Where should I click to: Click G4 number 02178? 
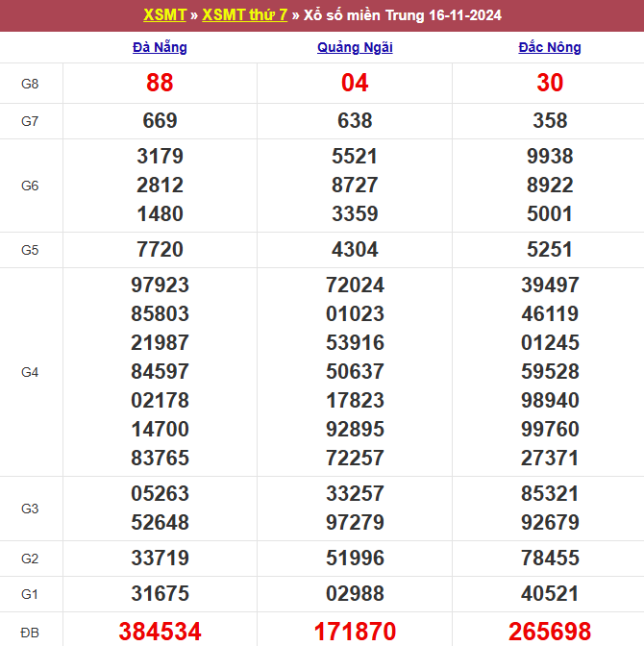pyautogui.click(x=160, y=400)
